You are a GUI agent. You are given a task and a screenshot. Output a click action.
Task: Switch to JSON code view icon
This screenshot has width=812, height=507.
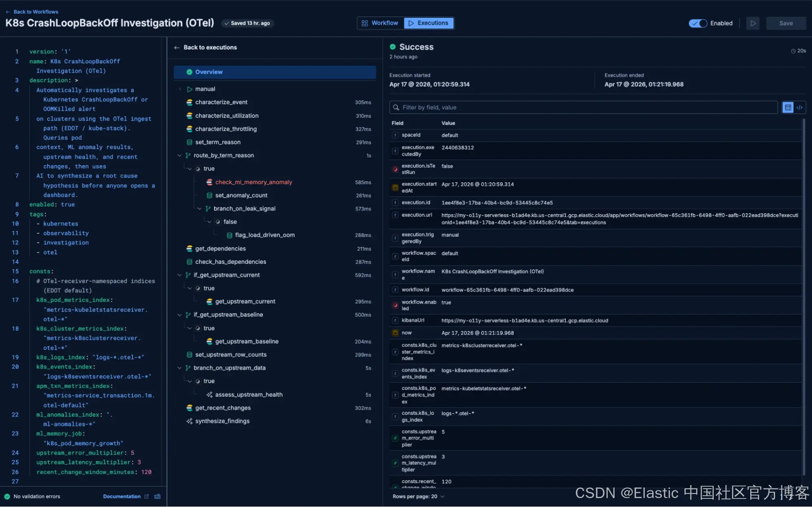[x=799, y=107]
